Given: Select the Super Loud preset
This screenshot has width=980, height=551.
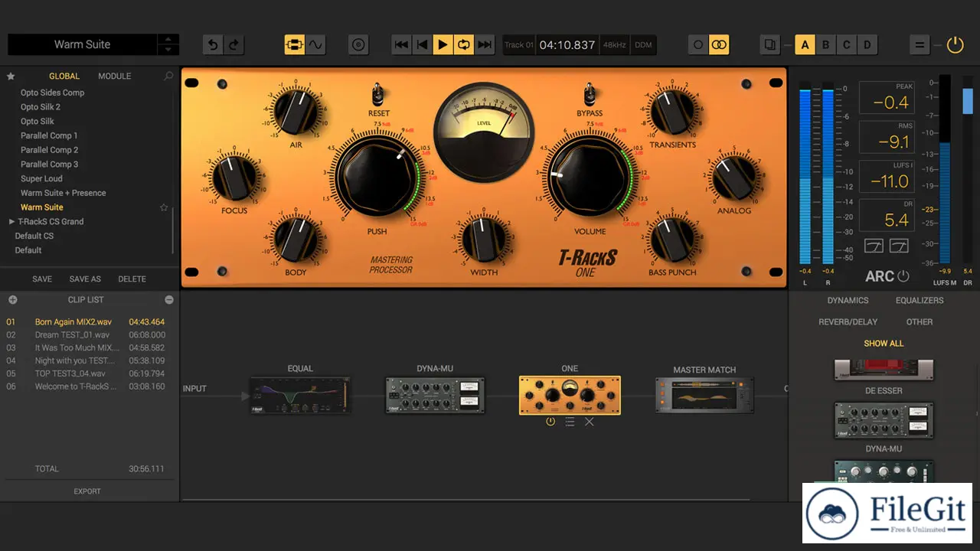Looking at the screenshot, I should point(41,178).
